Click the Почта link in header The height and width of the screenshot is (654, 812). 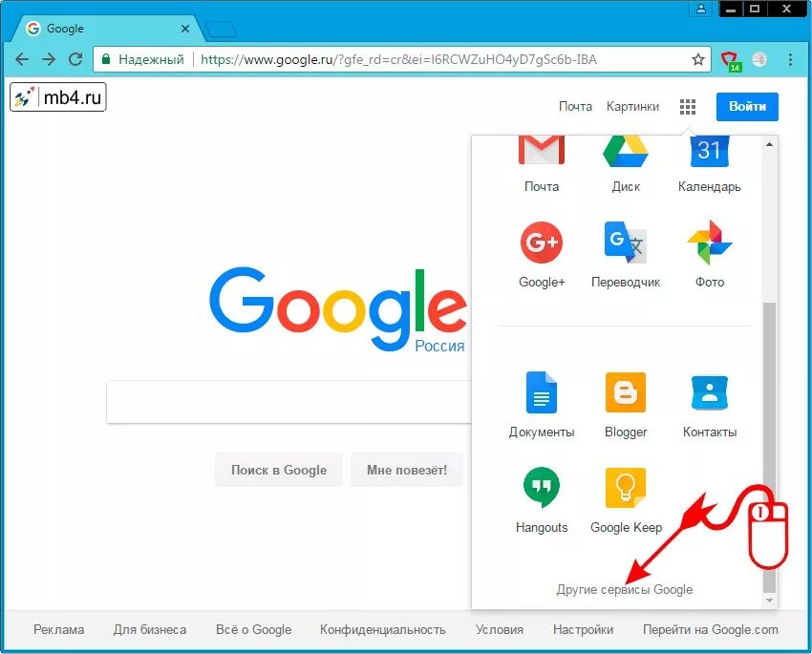[x=575, y=107]
